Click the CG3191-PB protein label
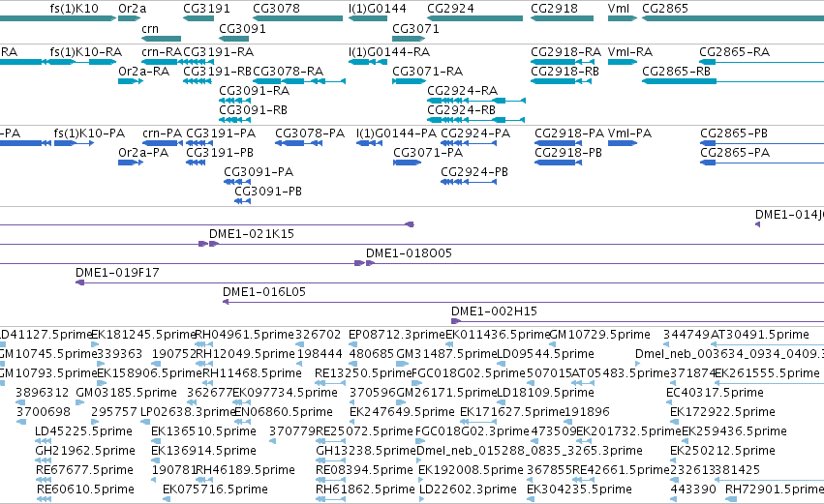This screenshot has width=824, height=504. pos(220,153)
